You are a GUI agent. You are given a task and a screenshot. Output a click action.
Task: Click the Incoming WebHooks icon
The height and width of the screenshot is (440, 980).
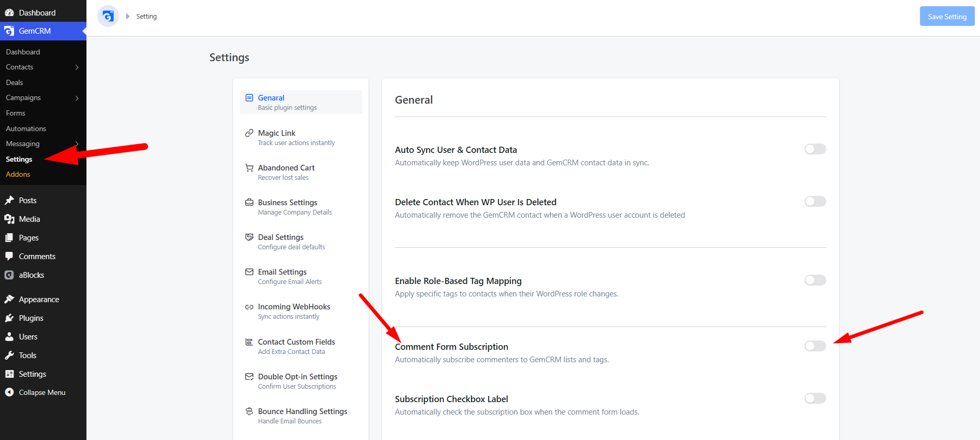pyautogui.click(x=249, y=307)
